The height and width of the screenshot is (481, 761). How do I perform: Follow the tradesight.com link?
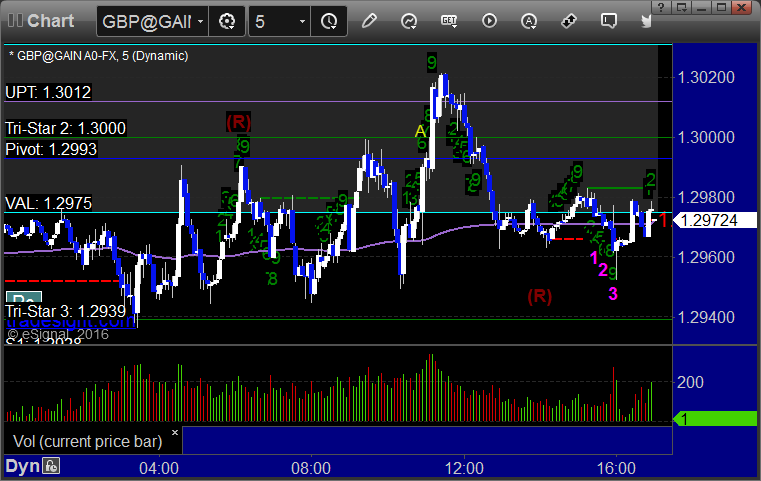(71, 322)
